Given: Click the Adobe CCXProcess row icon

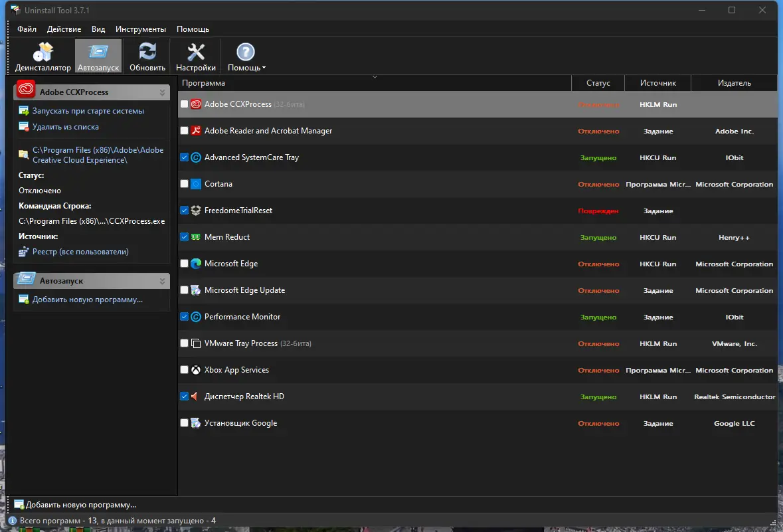Looking at the screenshot, I should click(x=196, y=104).
